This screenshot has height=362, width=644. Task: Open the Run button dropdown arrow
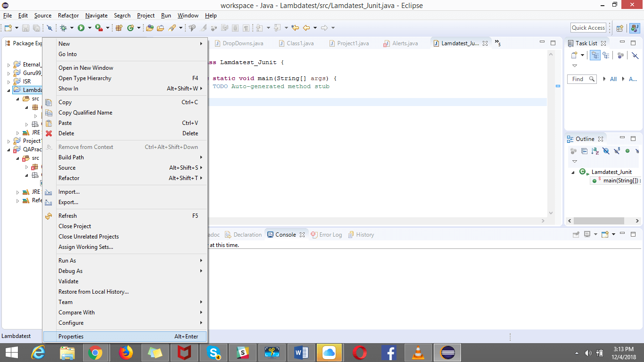(89, 28)
